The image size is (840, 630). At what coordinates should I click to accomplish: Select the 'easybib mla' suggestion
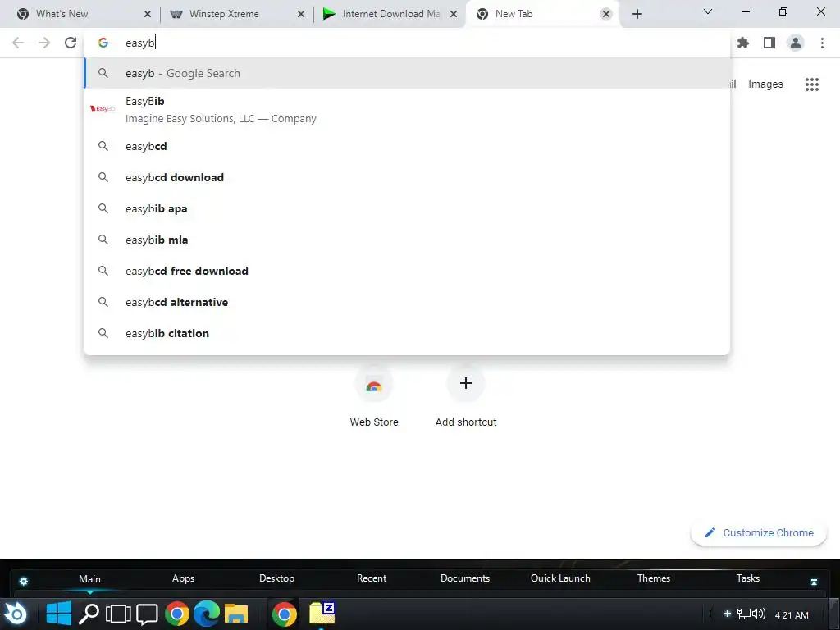[407, 240]
